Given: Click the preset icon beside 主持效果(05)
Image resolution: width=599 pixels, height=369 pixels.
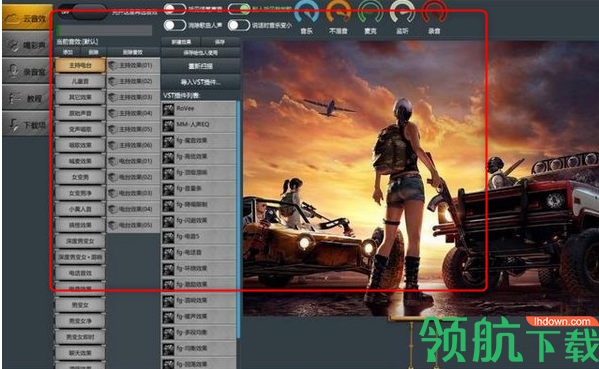Looking at the screenshot, I should click(113, 129).
